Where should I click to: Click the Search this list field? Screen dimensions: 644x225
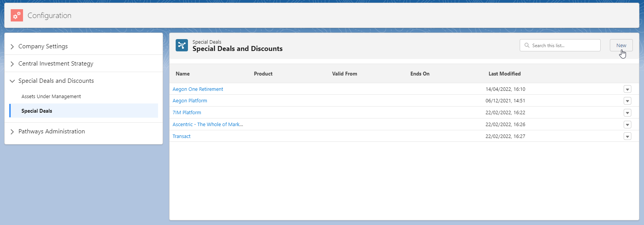pos(560,45)
